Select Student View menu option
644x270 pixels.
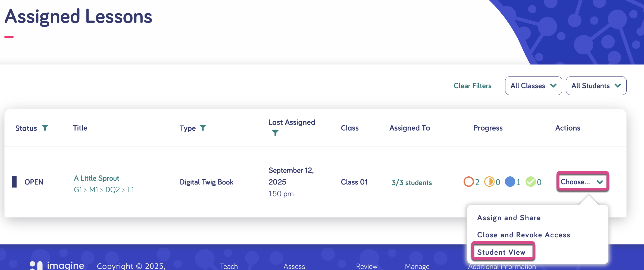[501, 252]
